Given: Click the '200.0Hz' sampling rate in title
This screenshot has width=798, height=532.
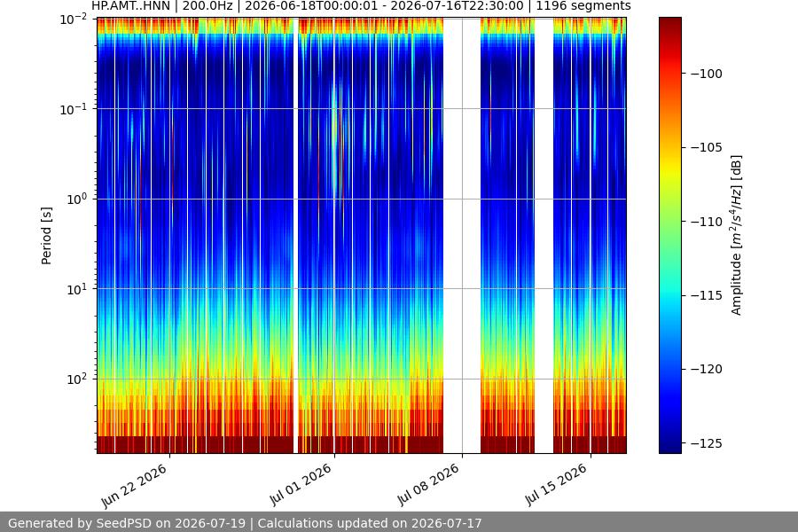Looking at the screenshot, I should 207,6.
